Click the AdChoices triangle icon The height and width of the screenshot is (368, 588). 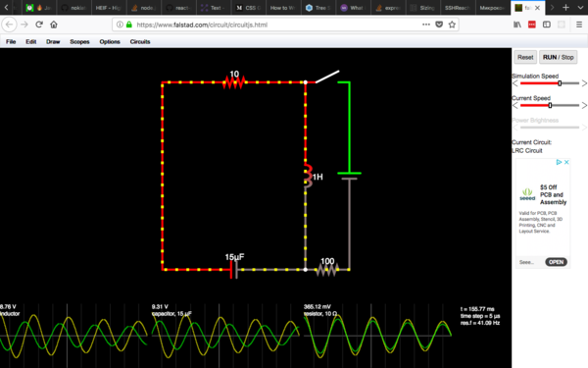[x=559, y=162]
